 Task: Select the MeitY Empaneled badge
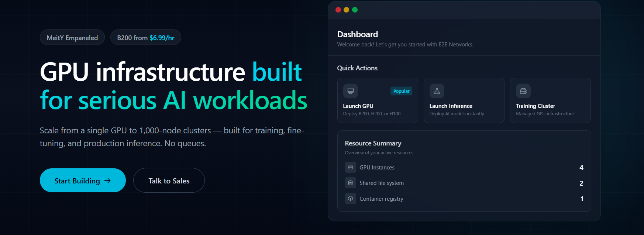(72, 37)
